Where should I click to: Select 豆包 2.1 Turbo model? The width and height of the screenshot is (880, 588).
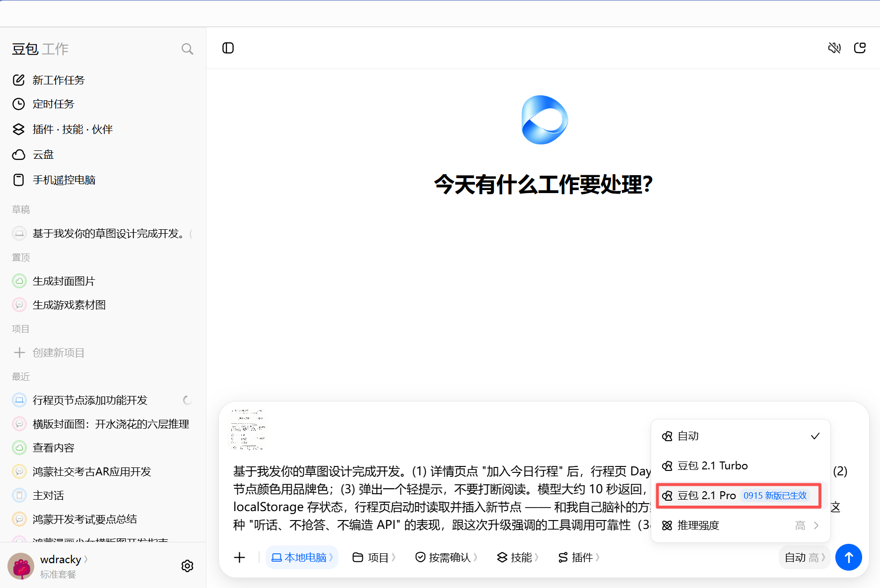tap(741, 466)
